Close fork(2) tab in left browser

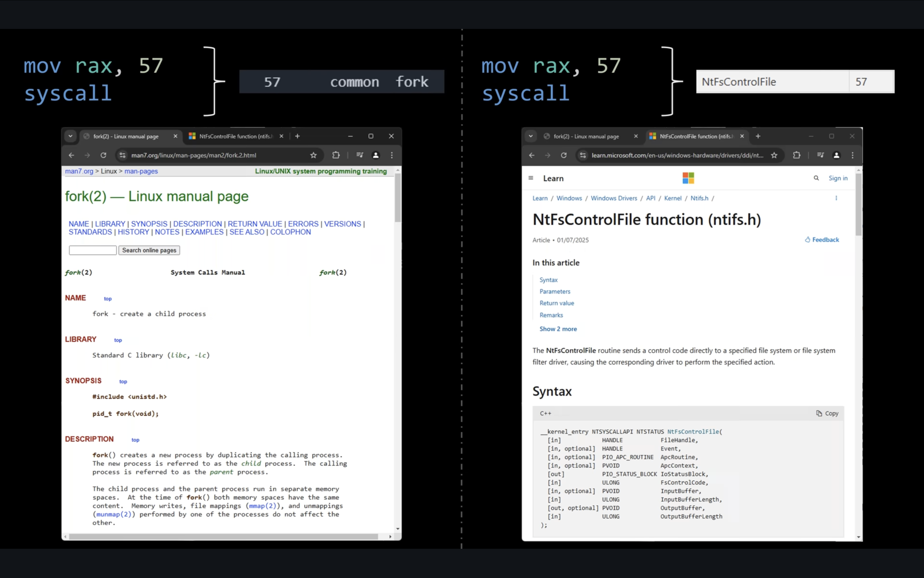[x=175, y=136]
